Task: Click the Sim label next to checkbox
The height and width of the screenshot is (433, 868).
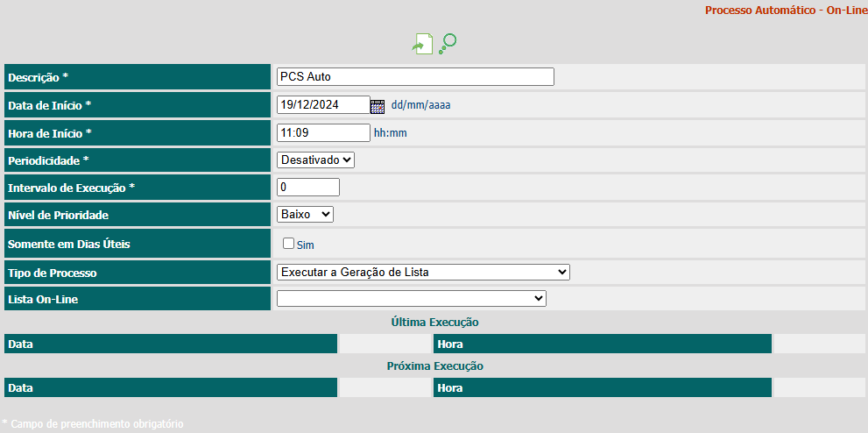Action: coord(306,245)
